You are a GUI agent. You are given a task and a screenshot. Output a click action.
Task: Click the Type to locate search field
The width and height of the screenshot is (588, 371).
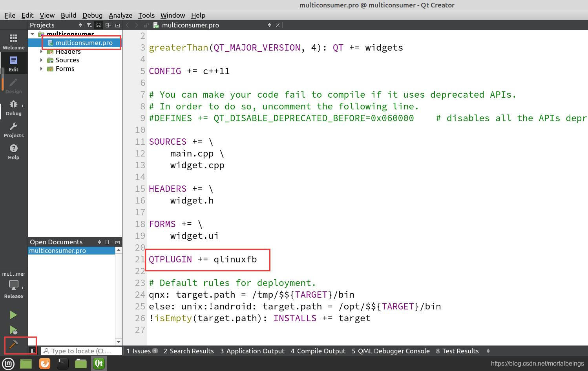click(x=82, y=351)
